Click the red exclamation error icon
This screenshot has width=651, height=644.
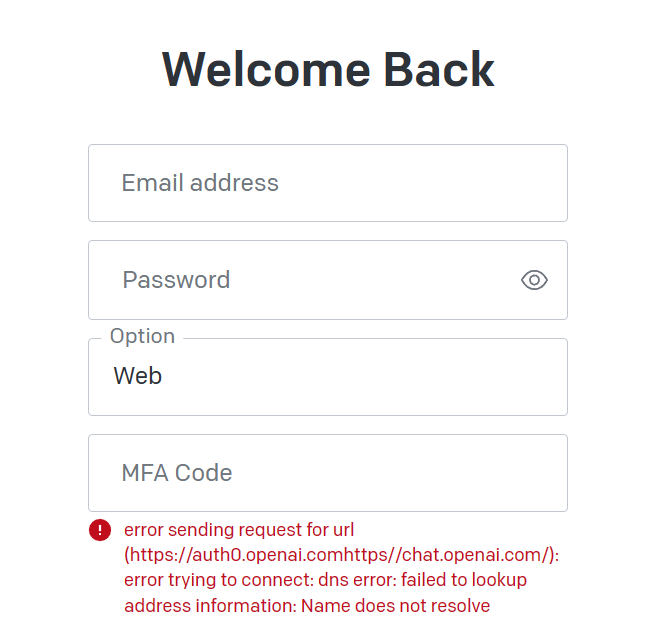pos(100,530)
